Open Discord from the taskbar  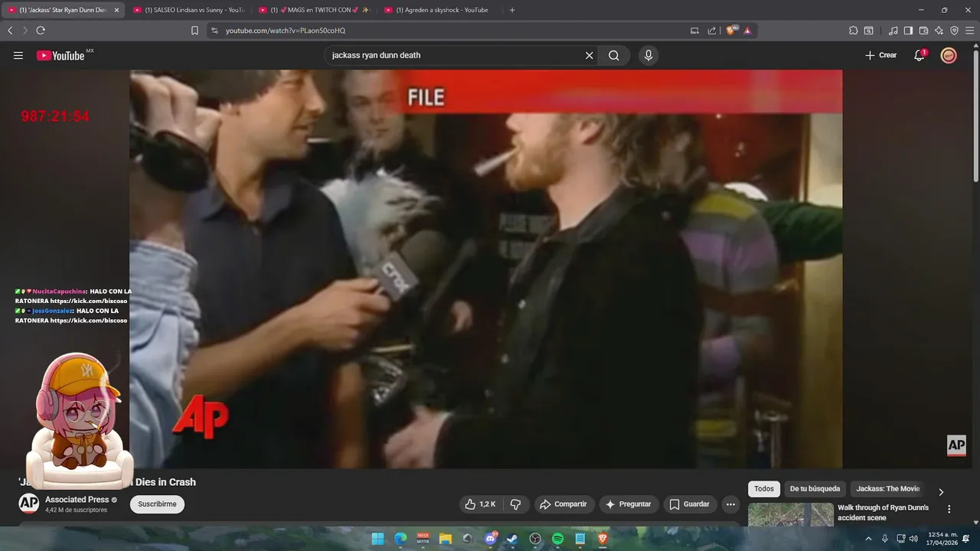point(491,539)
